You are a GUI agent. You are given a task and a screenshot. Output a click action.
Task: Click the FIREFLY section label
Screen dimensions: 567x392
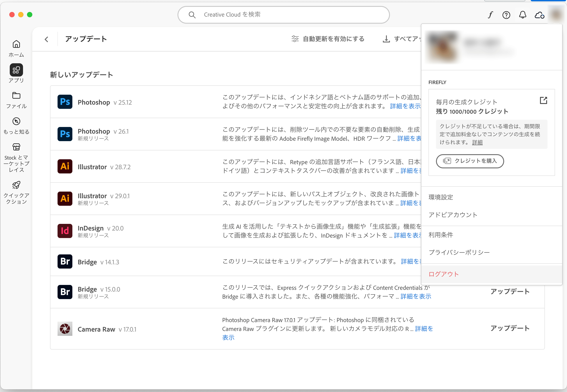click(437, 82)
